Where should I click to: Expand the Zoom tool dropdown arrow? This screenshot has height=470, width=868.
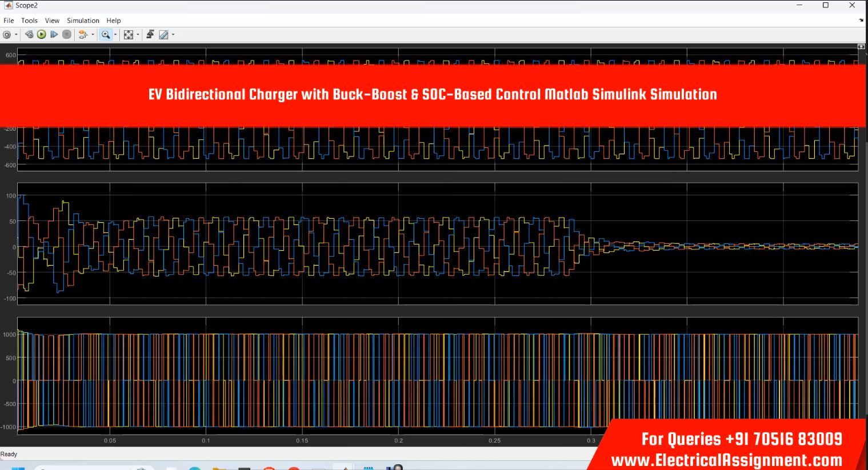[115, 35]
